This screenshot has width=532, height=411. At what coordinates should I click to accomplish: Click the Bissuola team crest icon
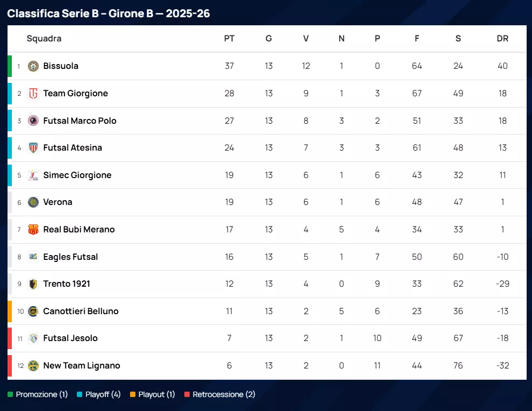[33, 66]
